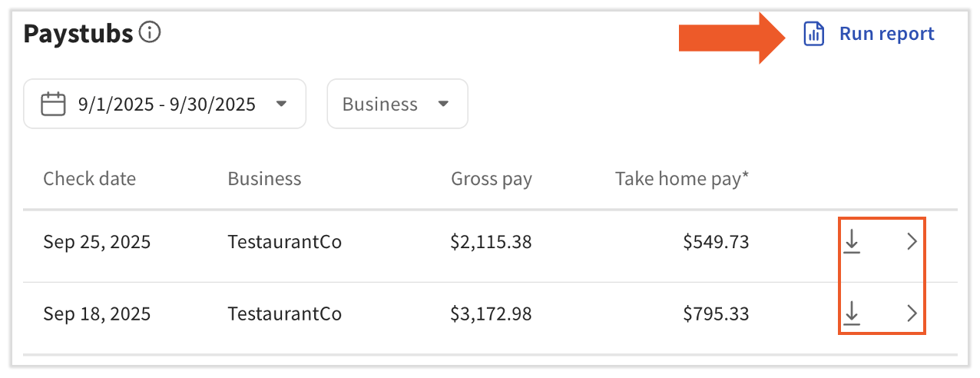Screen dimensions: 980x378
Task: Click the Paystubs info icon
Action: click(x=151, y=33)
